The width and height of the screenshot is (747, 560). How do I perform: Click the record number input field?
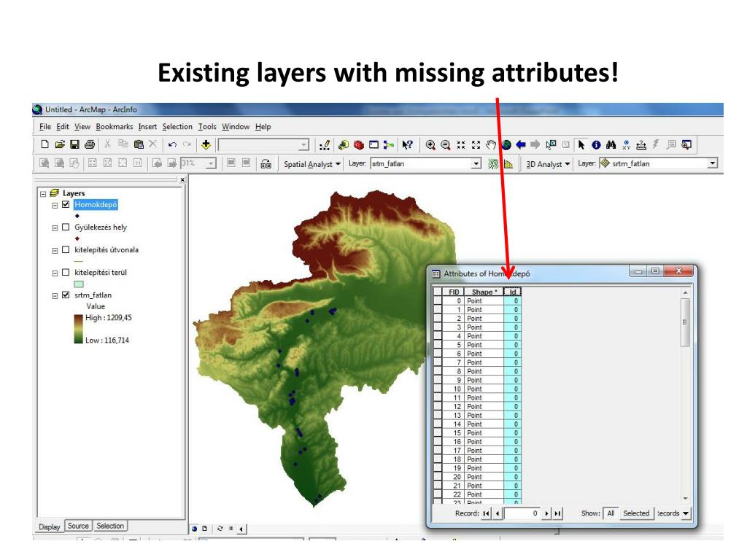[522, 513]
